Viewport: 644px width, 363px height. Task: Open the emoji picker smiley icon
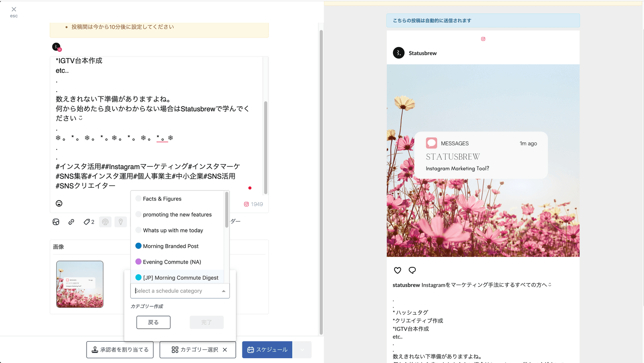59,203
